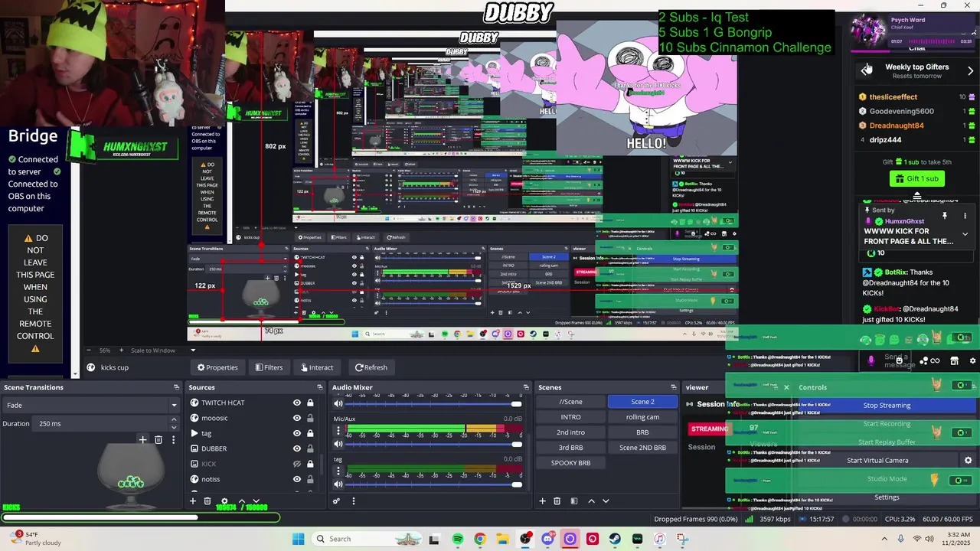Select the TWITCH HCAT source row
980x551 pixels.
[x=253, y=403]
